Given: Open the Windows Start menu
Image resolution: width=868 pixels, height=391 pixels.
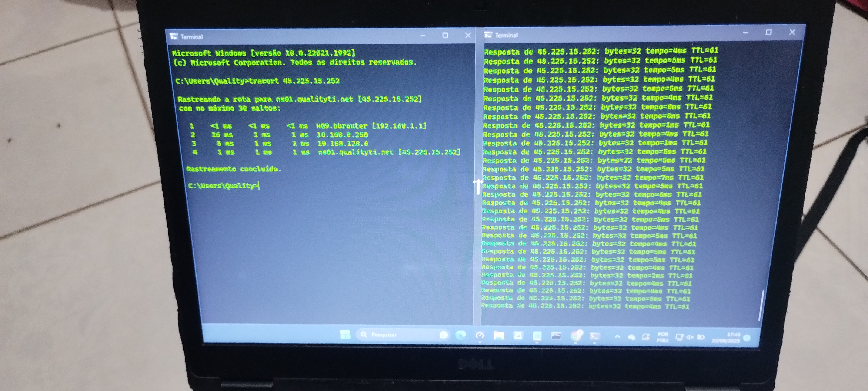Looking at the screenshot, I should click(x=345, y=334).
